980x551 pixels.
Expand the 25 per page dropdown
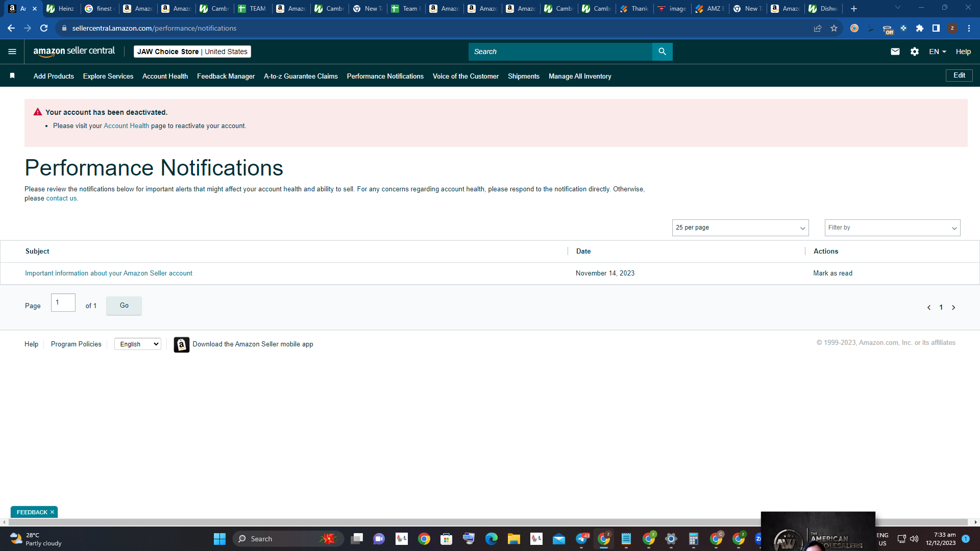[x=740, y=228]
